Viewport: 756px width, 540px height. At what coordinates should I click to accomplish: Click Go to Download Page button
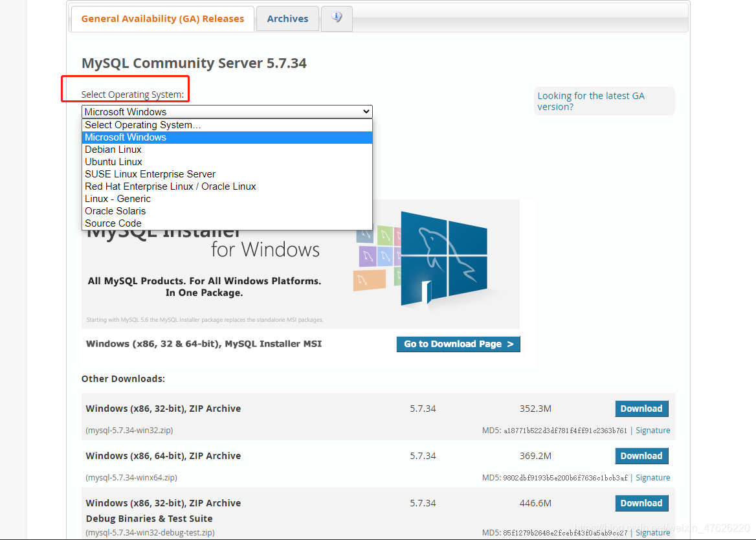pos(458,344)
